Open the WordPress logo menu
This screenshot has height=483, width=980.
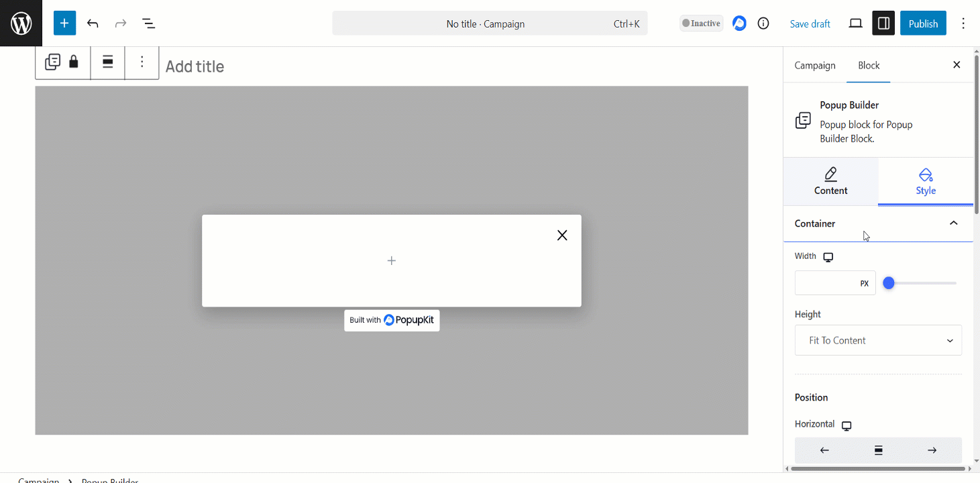(x=21, y=23)
